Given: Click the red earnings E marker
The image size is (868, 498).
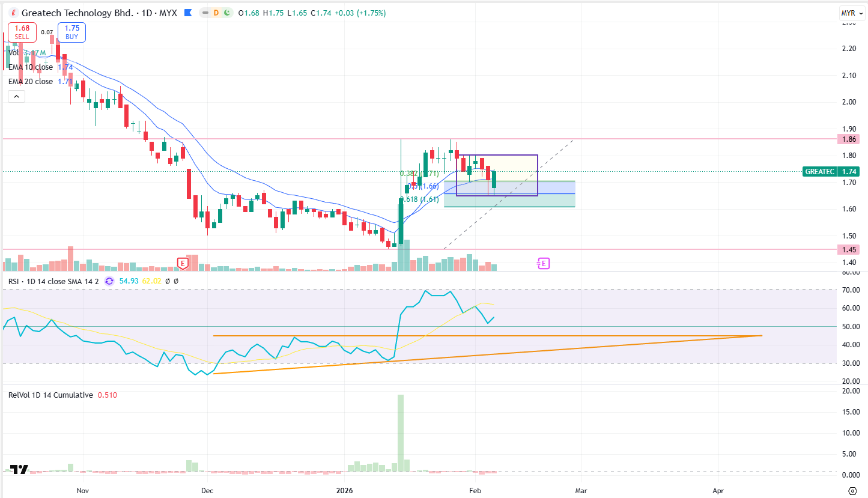Looking at the screenshot, I should tap(183, 263).
